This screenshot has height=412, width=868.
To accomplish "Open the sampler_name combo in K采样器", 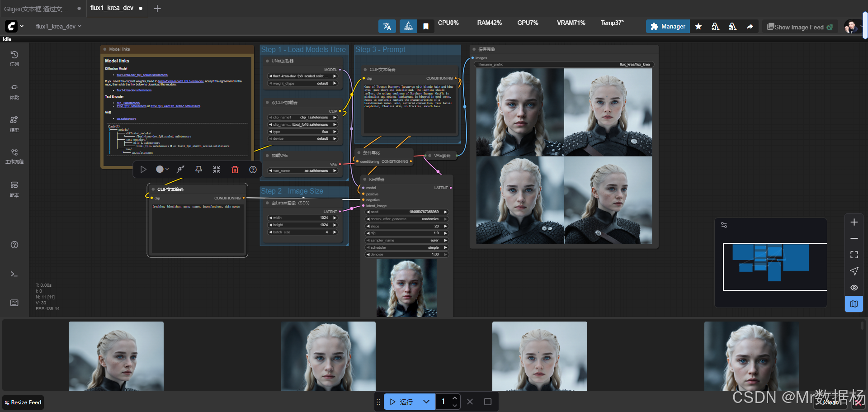I will (407, 240).
